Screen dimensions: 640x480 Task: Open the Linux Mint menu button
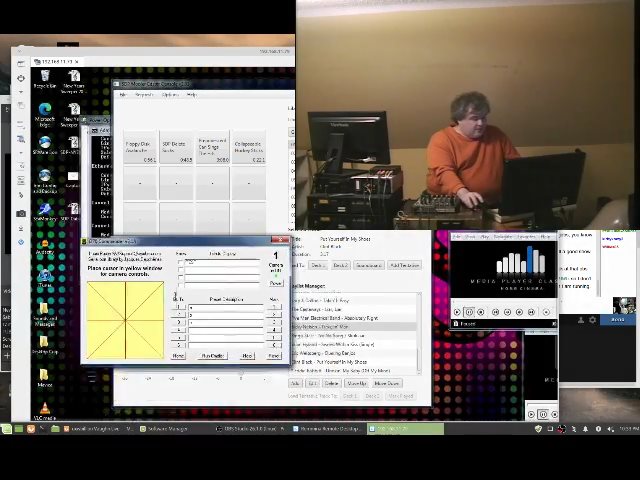click(6, 429)
